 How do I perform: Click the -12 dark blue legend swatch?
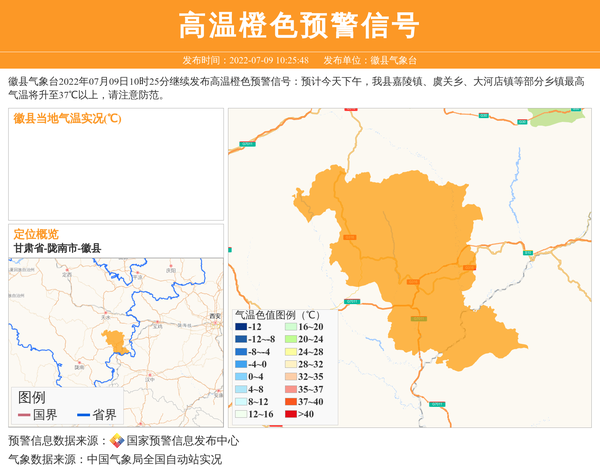click(241, 327)
